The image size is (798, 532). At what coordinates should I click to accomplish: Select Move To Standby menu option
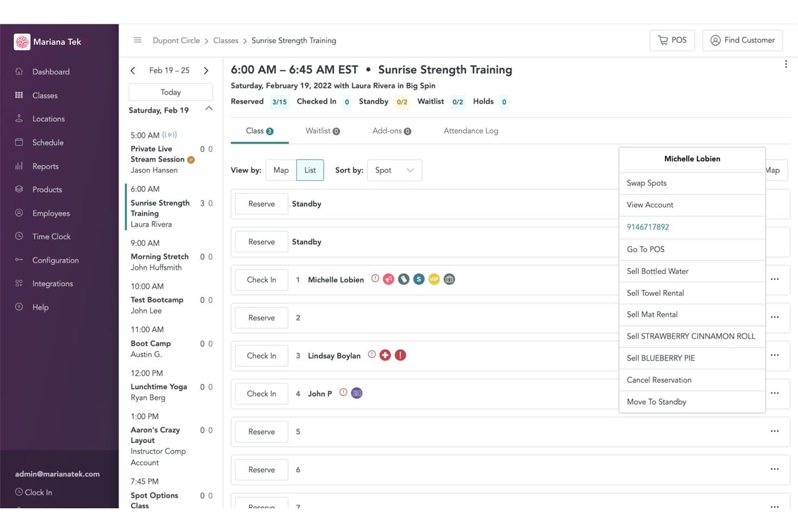(692, 402)
